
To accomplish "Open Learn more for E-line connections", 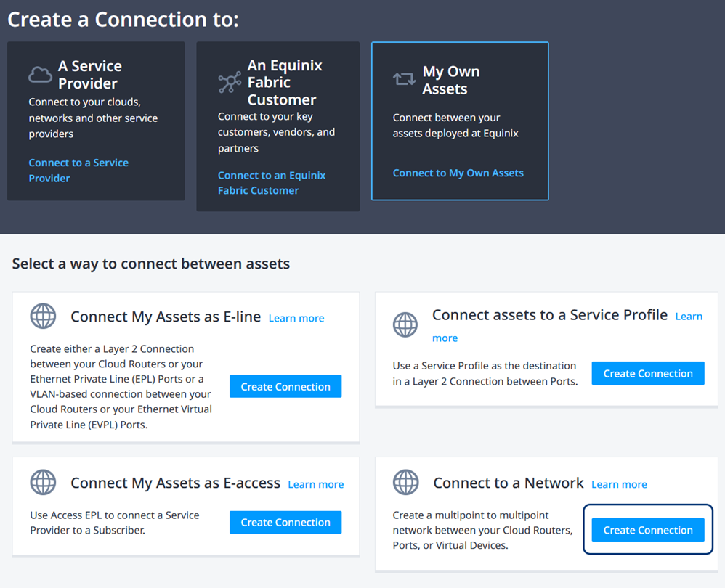I will (296, 318).
